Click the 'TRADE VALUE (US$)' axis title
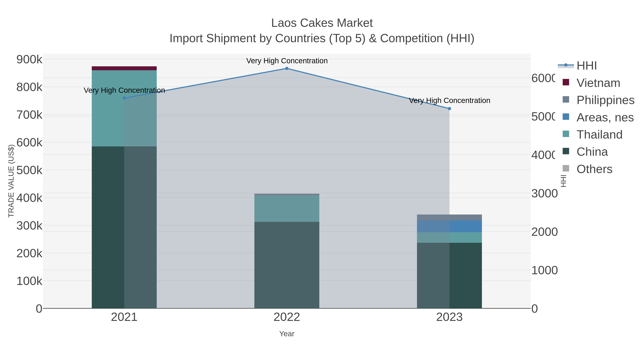The image size is (644, 362). point(11,181)
